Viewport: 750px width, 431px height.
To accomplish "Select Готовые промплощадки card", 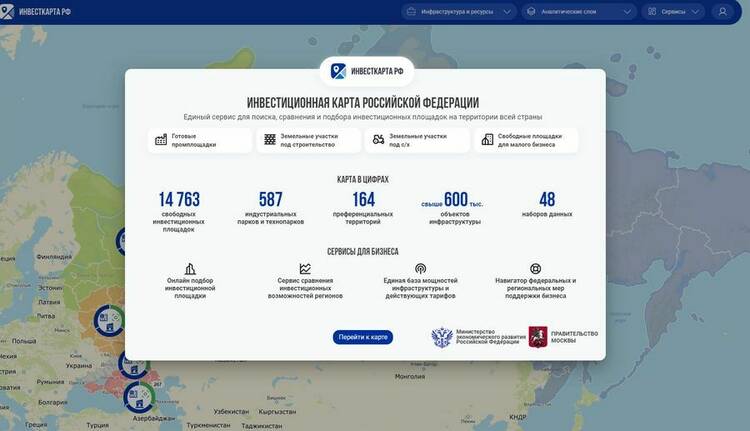I will [200, 140].
